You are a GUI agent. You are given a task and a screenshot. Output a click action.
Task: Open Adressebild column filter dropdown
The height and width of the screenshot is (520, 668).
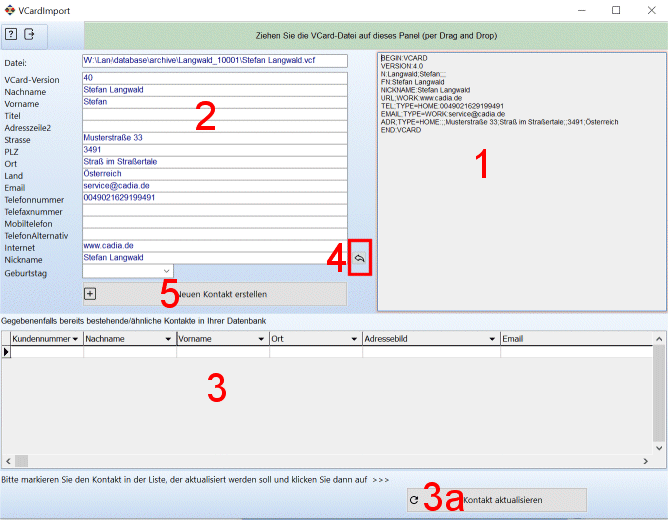492,339
